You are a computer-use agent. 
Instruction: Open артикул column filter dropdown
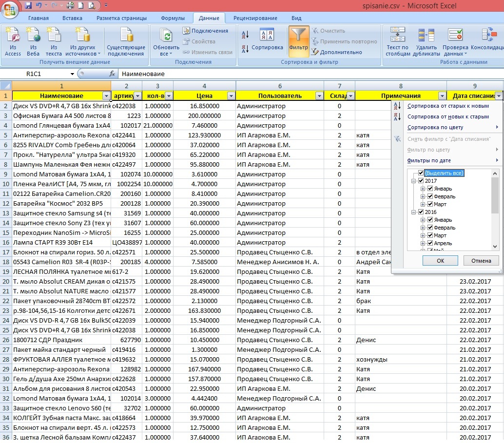(137, 96)
